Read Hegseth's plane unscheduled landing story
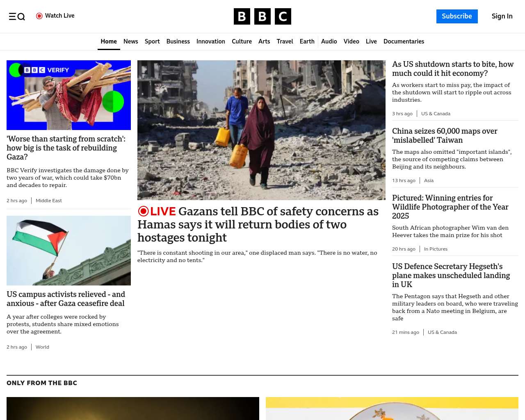The width and height of the screenshot is (525, 420). [x=451, y=275]
